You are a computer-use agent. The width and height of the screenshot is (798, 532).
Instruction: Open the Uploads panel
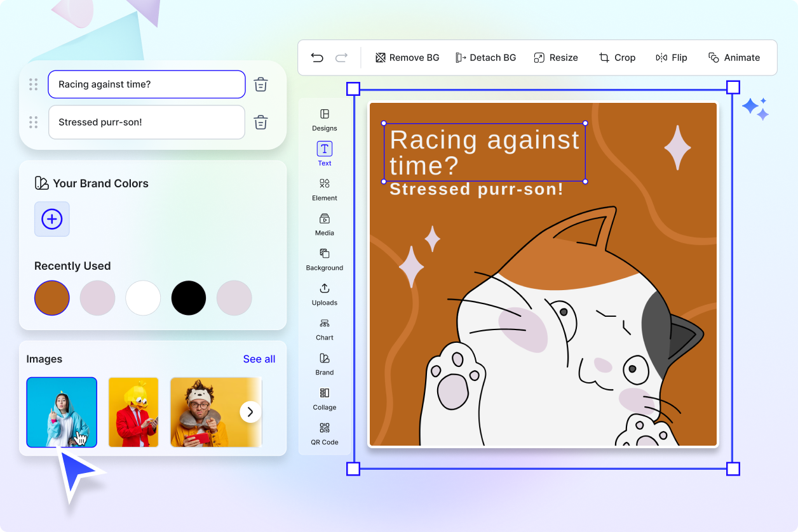point(324,293)
